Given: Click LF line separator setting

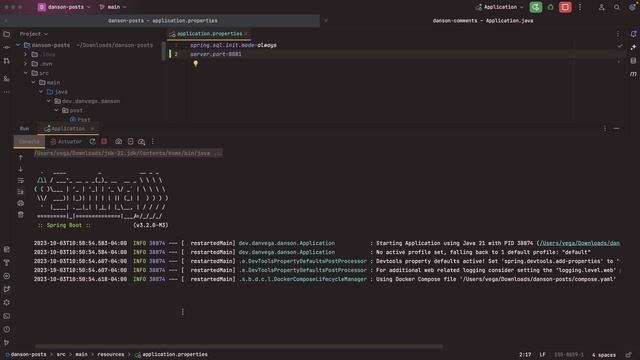Looking at the screenshot, I should 542,355.
